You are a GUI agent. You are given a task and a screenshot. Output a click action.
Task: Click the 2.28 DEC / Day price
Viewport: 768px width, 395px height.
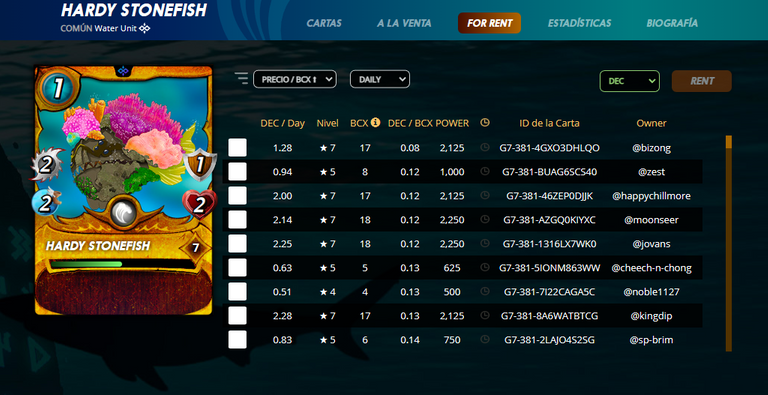point(283,316)
